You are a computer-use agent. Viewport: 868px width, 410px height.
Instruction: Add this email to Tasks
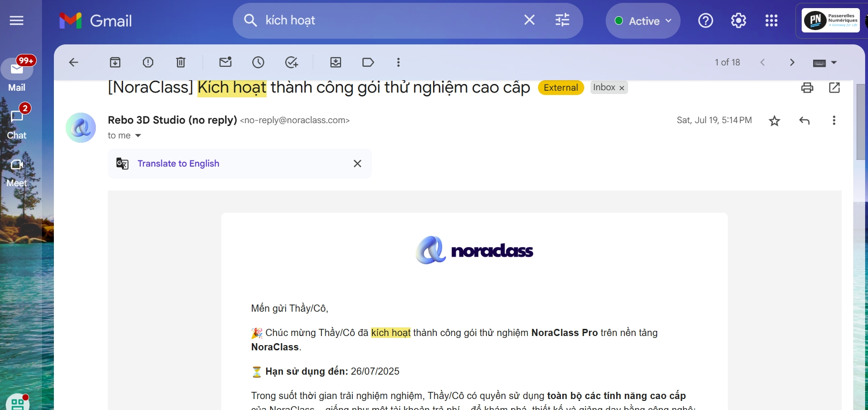pos(291,63)
